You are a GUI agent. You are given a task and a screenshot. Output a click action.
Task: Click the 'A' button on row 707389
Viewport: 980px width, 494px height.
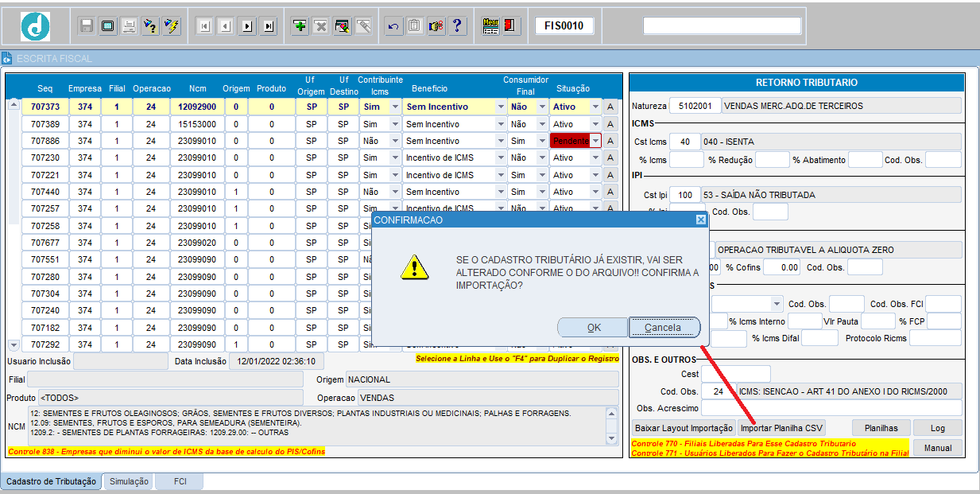(x=610, y=124)
